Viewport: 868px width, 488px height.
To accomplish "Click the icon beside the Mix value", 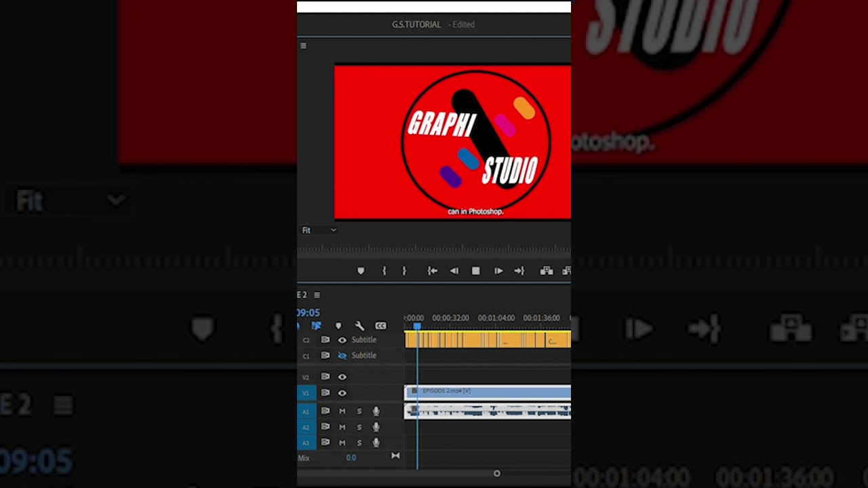I will tap(395, 456).
